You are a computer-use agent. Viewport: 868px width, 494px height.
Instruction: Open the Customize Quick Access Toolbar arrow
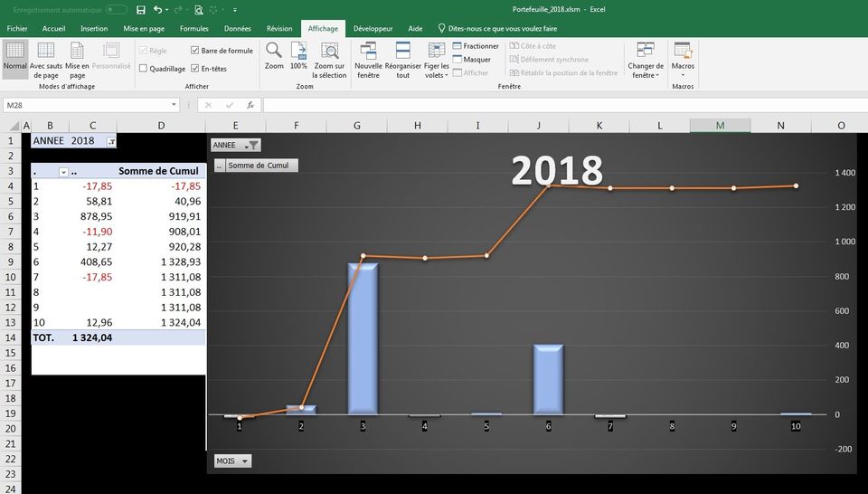(235, 10)
